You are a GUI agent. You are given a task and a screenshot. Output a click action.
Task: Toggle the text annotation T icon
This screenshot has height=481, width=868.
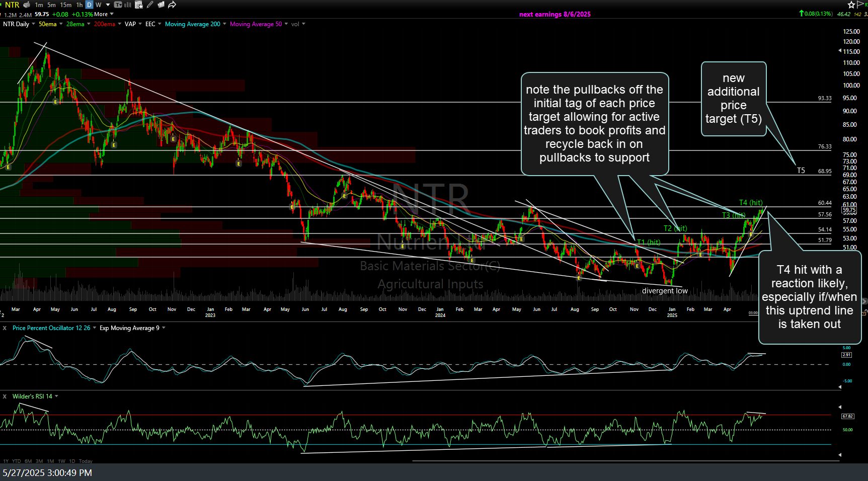point(117,5)
